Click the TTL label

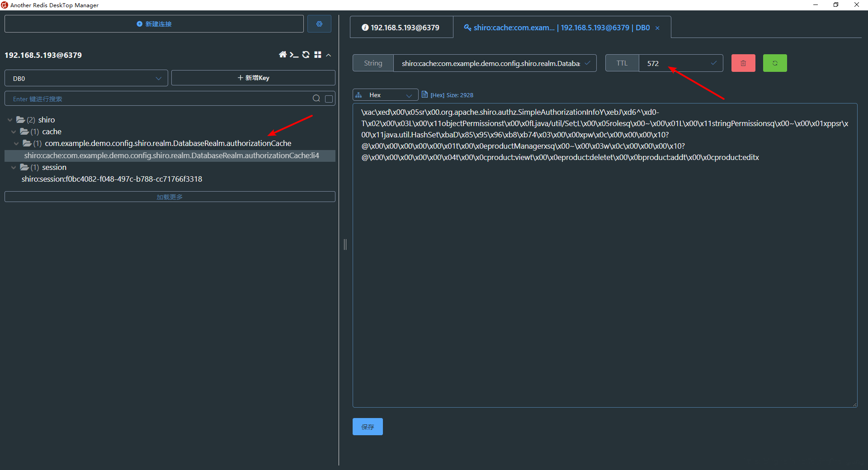click(x=622, y=63)
